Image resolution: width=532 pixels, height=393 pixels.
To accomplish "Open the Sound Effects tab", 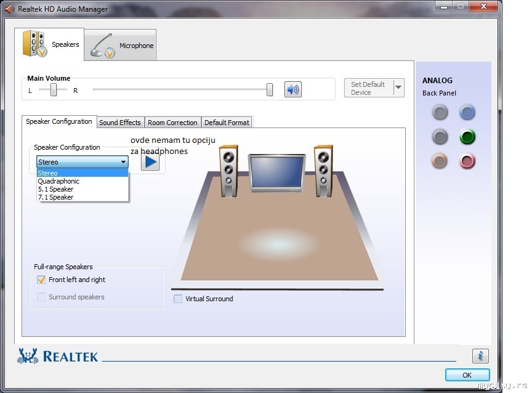I will tap(120, 123).
